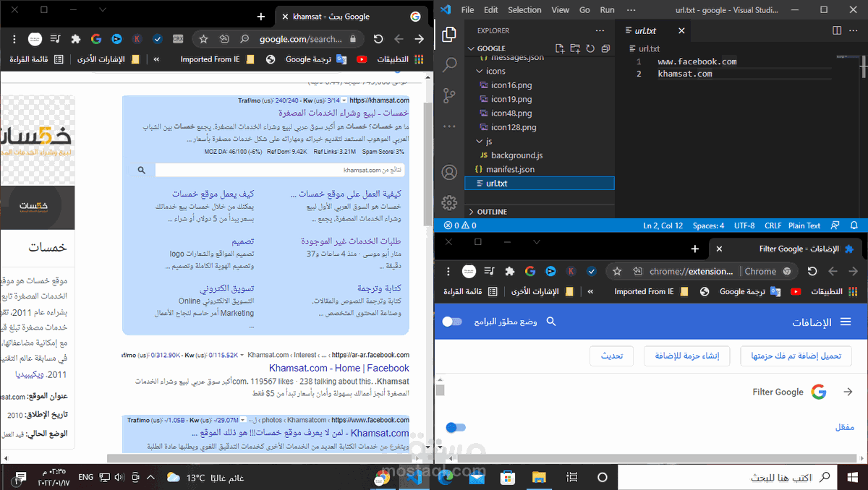Open the zoom magnifier icon in left Chrome address bar
The height and width of the screenshot is (490, 868).
tap(244, 39)
